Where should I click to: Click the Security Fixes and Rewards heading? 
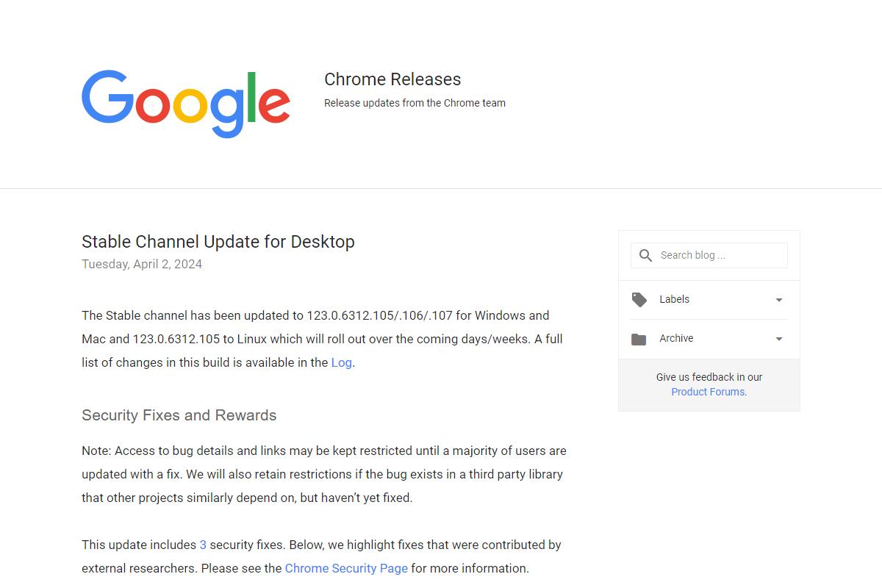pyautogui.click(x=179, y=415)
